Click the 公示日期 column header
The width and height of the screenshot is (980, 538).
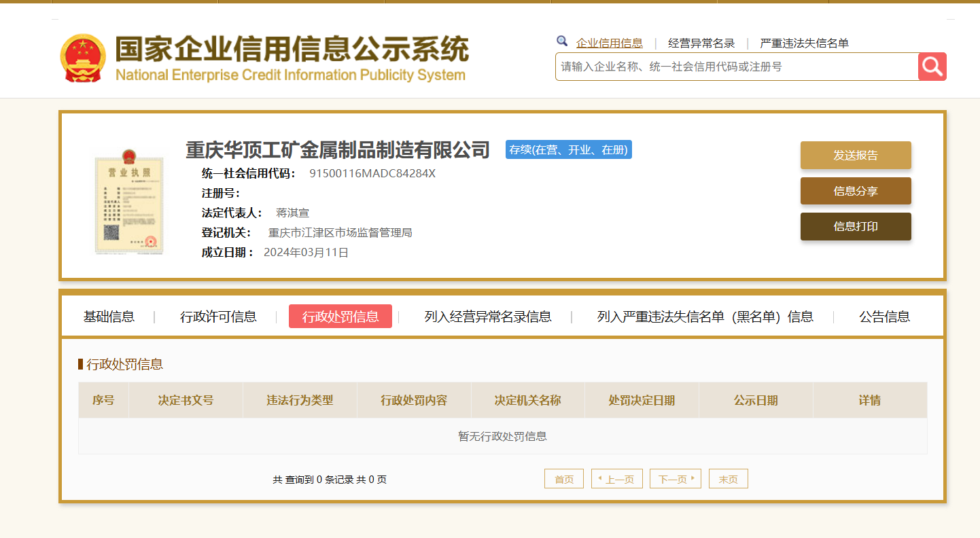(756, 400)
